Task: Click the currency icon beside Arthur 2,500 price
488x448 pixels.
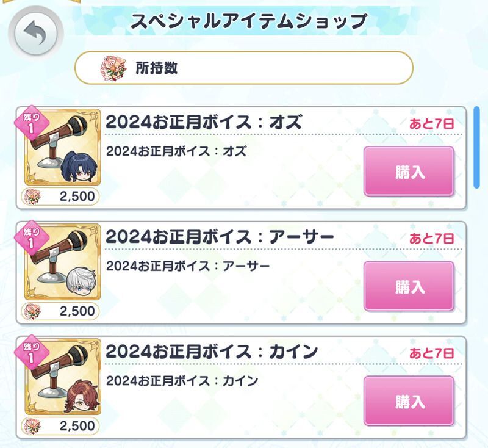Action: 33,311
